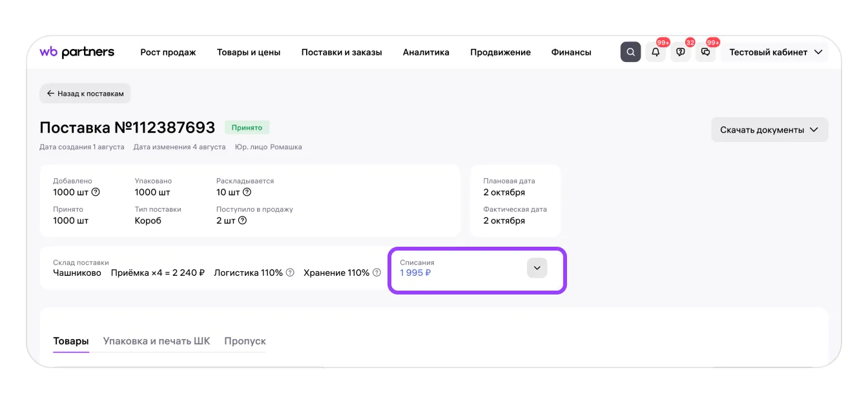Image resolution: width=868 pixels, height=403 pixels.
Task: Click Фактическая дата 2 октября value
Action: coord(504,220)
